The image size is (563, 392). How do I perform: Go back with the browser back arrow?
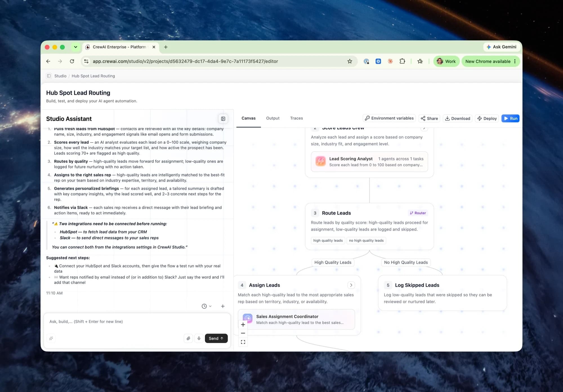click(x=48, y=61)
